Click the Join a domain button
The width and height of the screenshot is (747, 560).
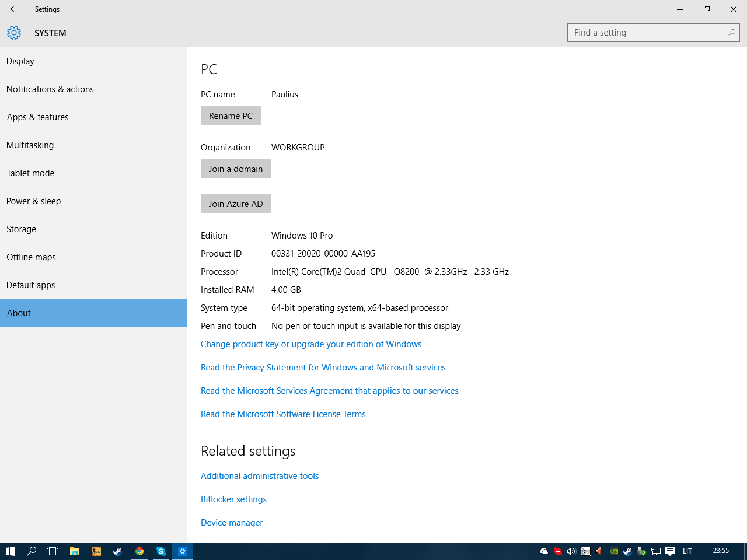[x=236, y=169]
